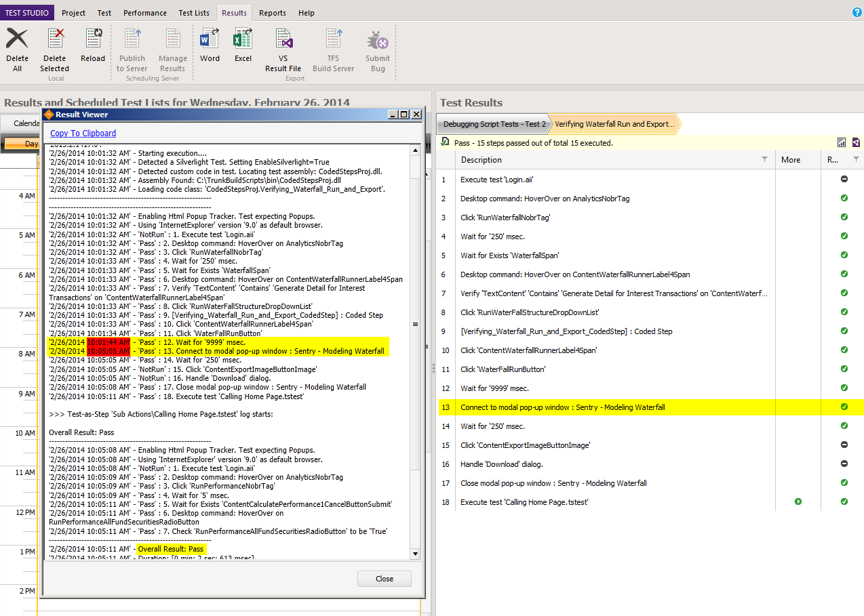Open the Description column filter

(765, 159)
